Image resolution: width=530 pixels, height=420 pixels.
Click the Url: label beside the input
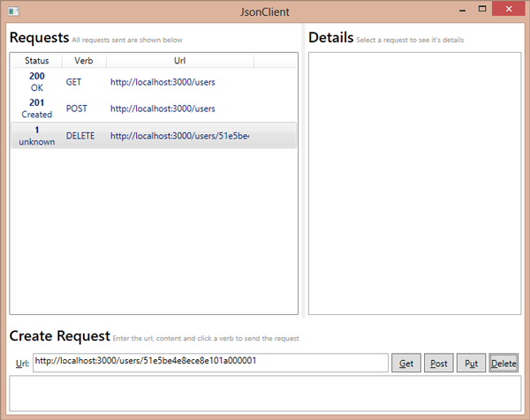22,364
